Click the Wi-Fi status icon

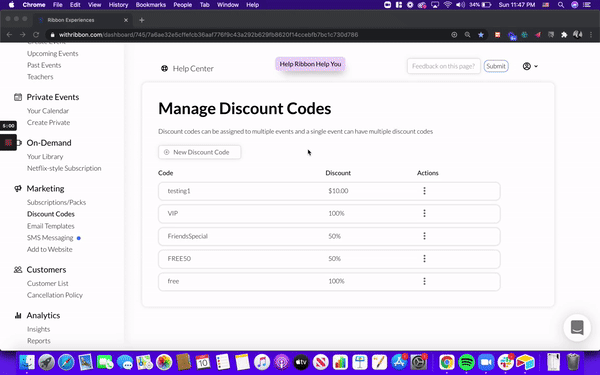447,5
